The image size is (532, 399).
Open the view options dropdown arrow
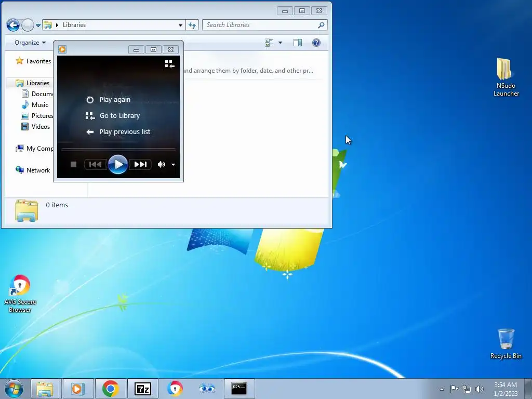(x=280, y=43)
